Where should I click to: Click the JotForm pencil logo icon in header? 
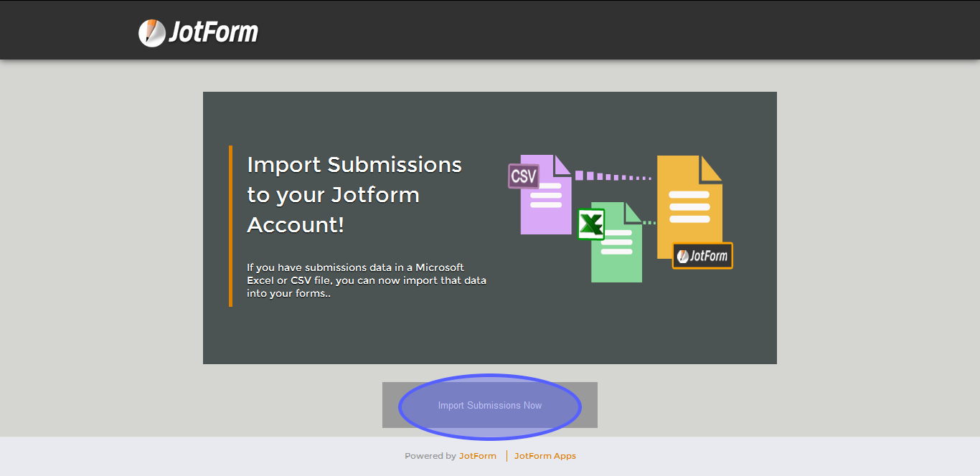coord(151,32)
